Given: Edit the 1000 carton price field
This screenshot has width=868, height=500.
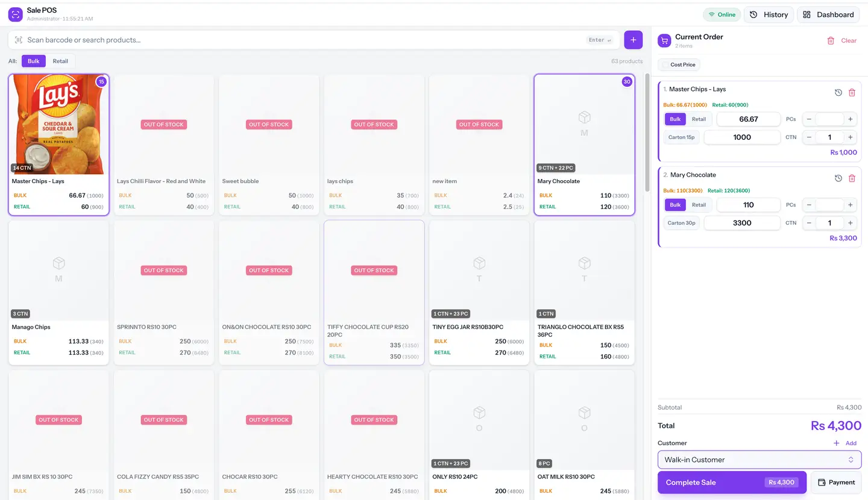Looking at the screenshot, I should pos(742,137).
